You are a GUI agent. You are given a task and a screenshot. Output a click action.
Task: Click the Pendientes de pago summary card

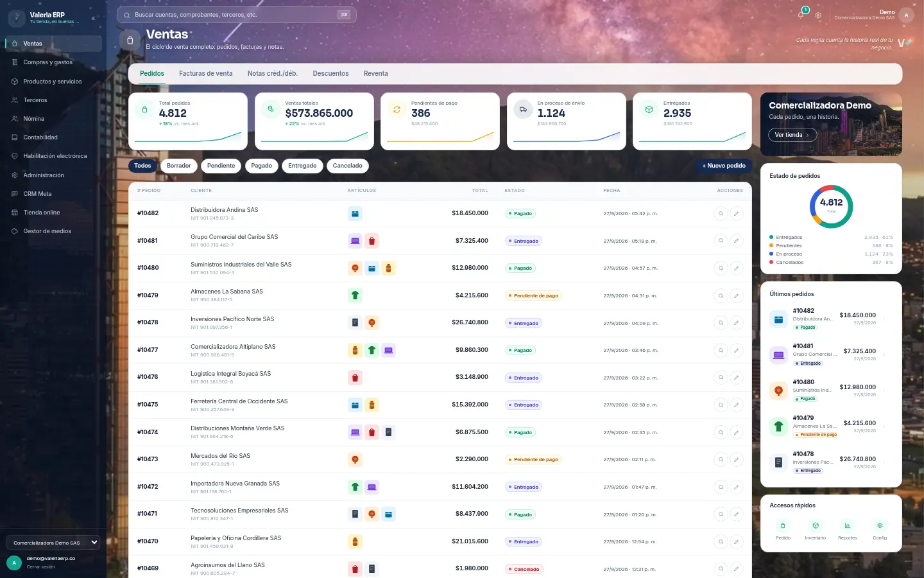point(440,121)
